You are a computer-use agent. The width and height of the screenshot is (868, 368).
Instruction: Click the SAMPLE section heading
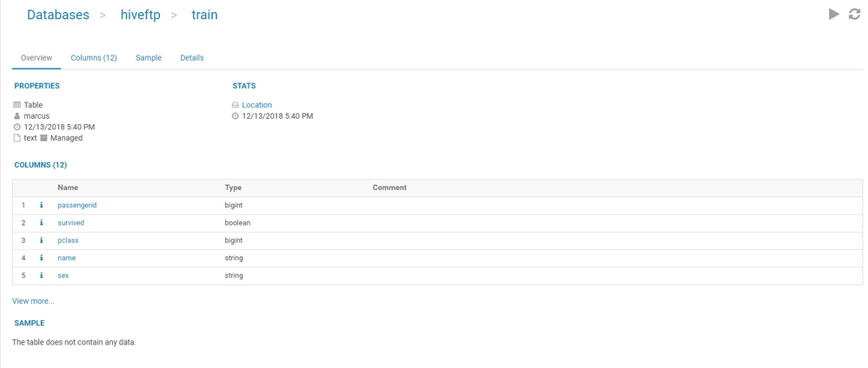[x=30, y=323]
